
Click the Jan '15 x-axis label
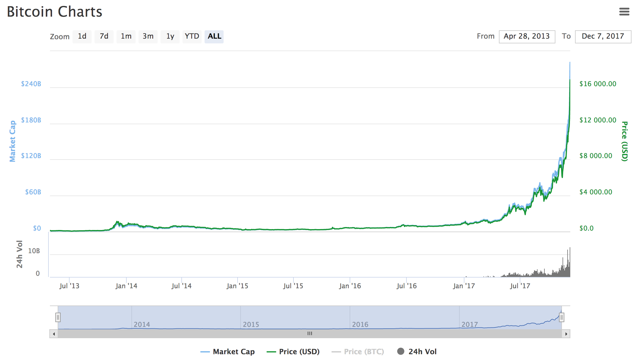pos(237,286)
